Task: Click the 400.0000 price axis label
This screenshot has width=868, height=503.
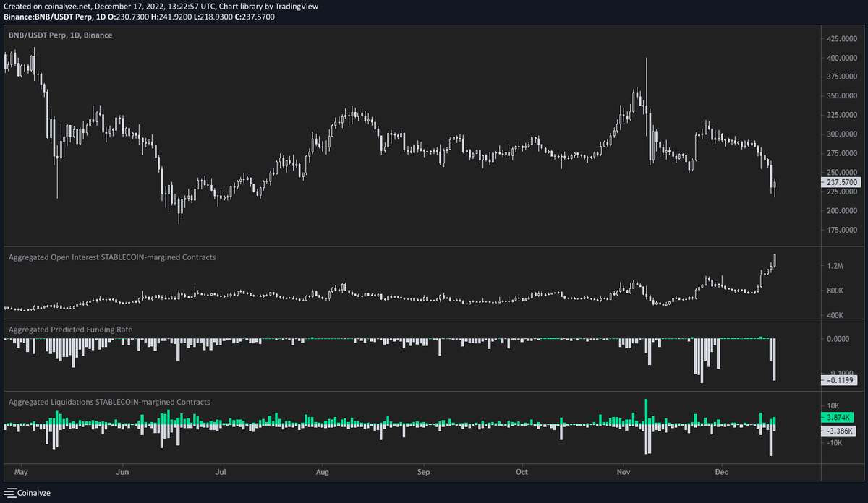Action: (x=843, y=58)
